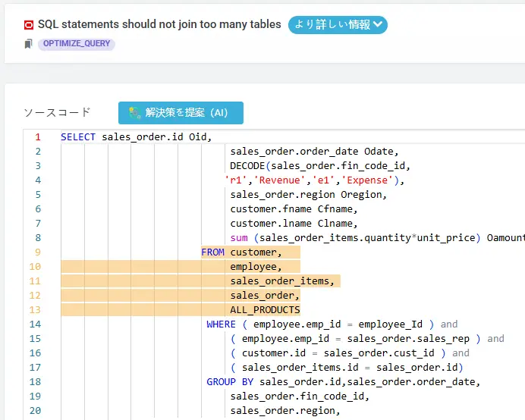
Task: Click the highlighted sales_order_items table name
Action: click(282, 281)
